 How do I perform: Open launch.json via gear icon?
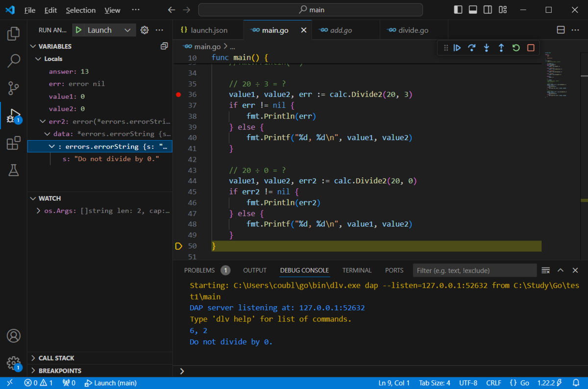point(145,30)
